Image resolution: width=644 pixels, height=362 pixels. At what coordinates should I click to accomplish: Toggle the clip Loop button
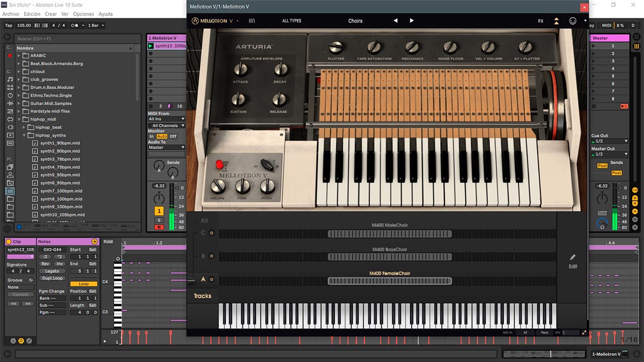[84, 284]
